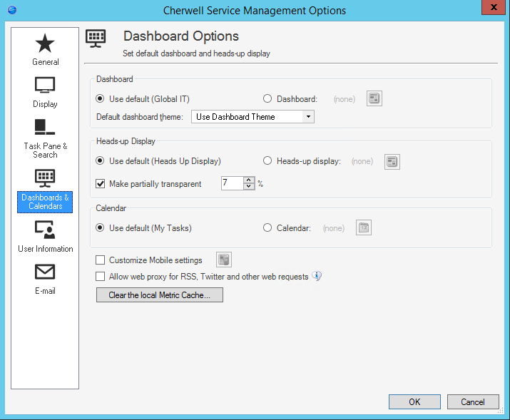Uncheck Make partially transparent
510x420 pixels.
pos(101,184)
